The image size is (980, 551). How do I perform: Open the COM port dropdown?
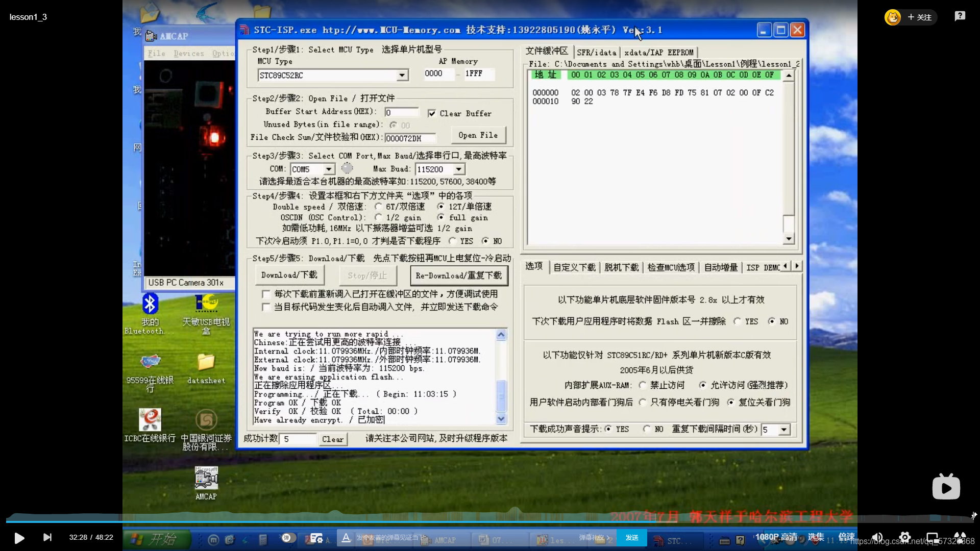[329, 169]
